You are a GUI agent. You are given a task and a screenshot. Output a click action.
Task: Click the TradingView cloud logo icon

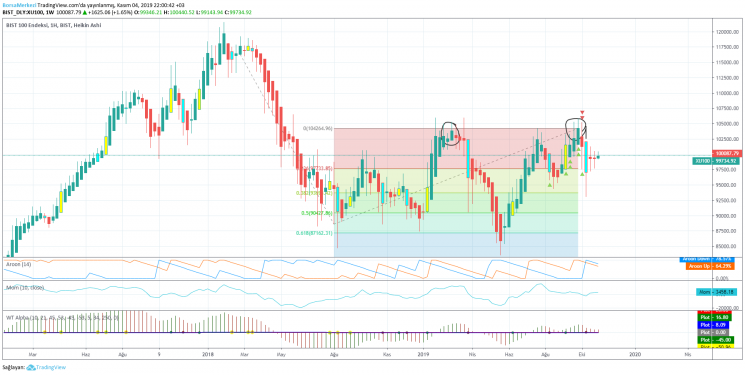point(32,367)
